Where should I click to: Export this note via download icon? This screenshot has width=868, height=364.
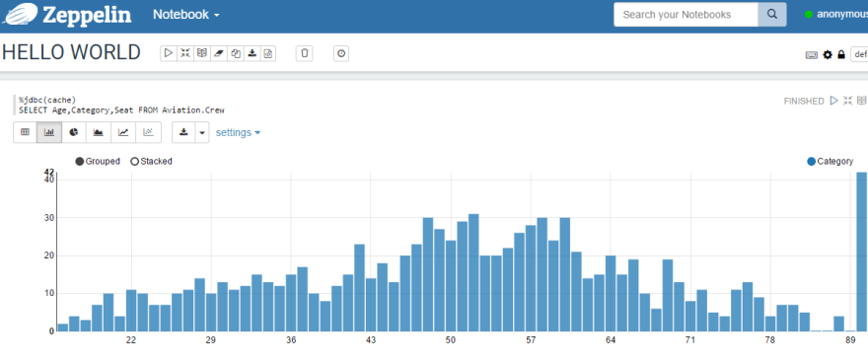pyautogui.click(x=252, y=53)
